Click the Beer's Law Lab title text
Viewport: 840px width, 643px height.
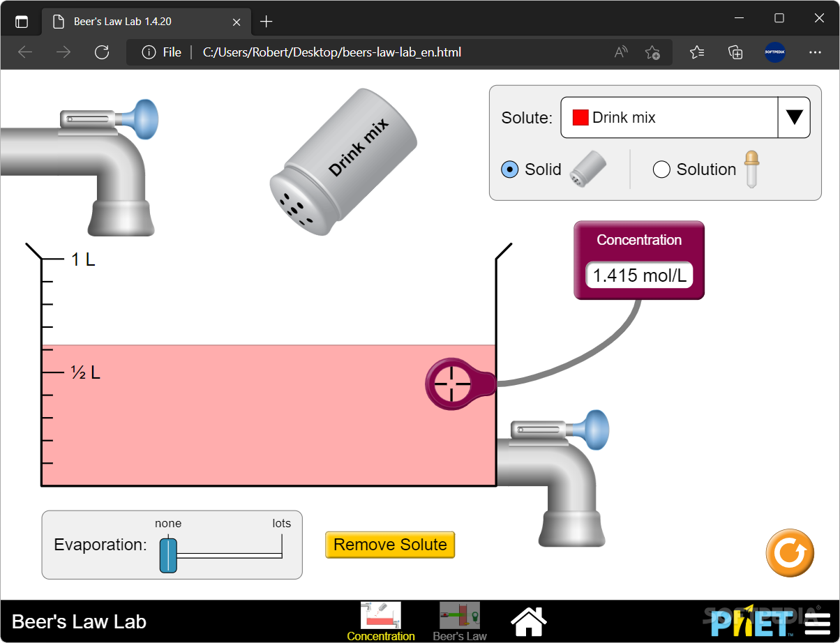tap(79, 621)
